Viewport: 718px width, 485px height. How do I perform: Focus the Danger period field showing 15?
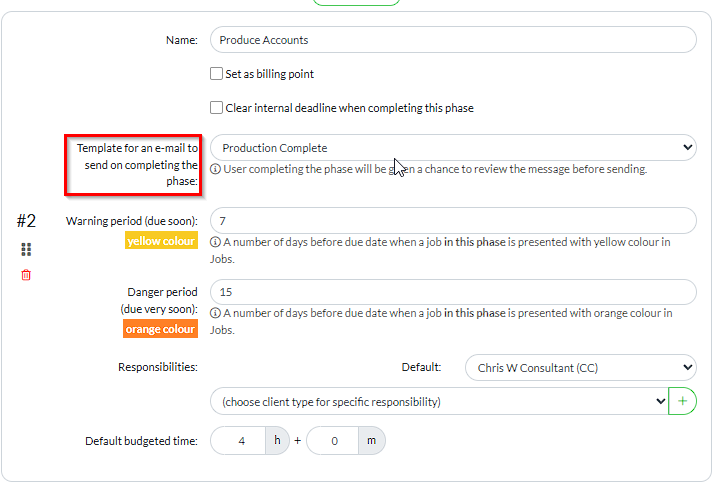[x=453, y=292]
